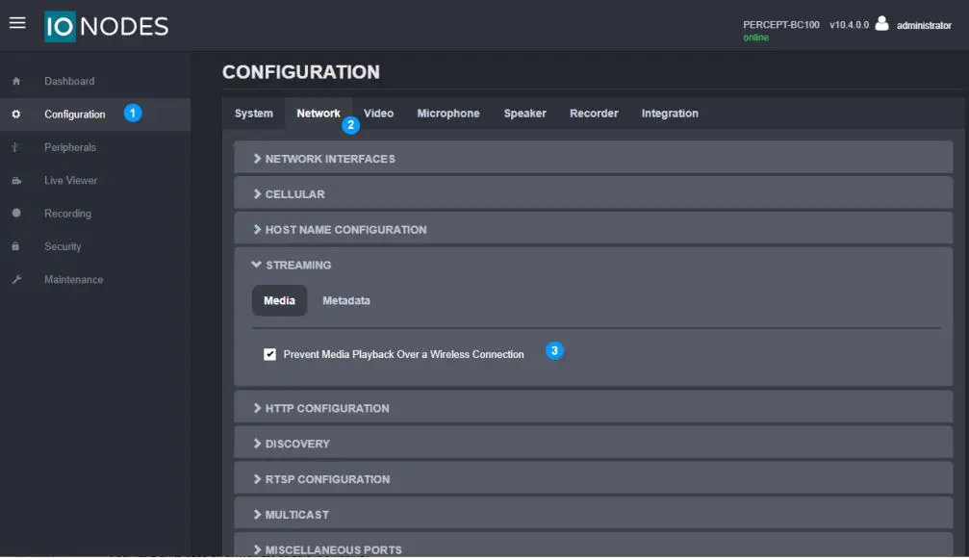969x560 pixels.
Task: Expand the Cellular section
Action: (x=294, y=194)
